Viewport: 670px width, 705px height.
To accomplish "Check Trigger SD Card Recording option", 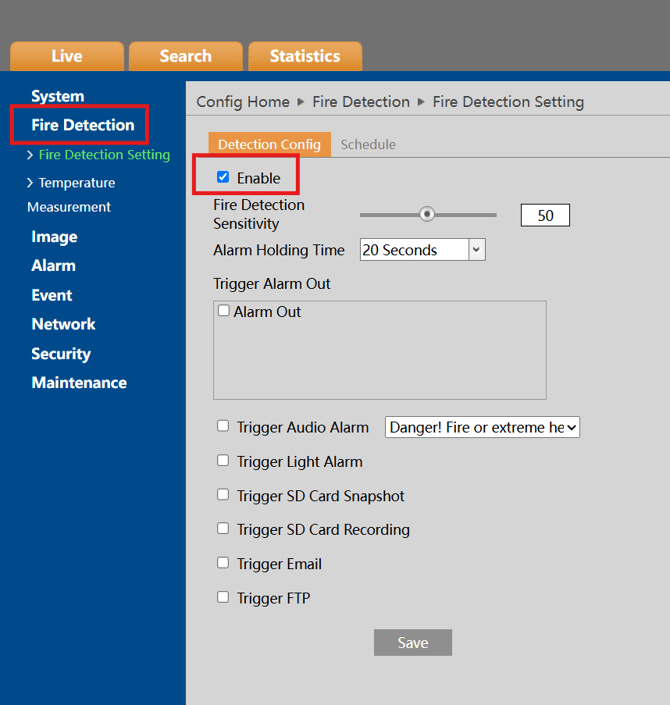I will point(223,529).
